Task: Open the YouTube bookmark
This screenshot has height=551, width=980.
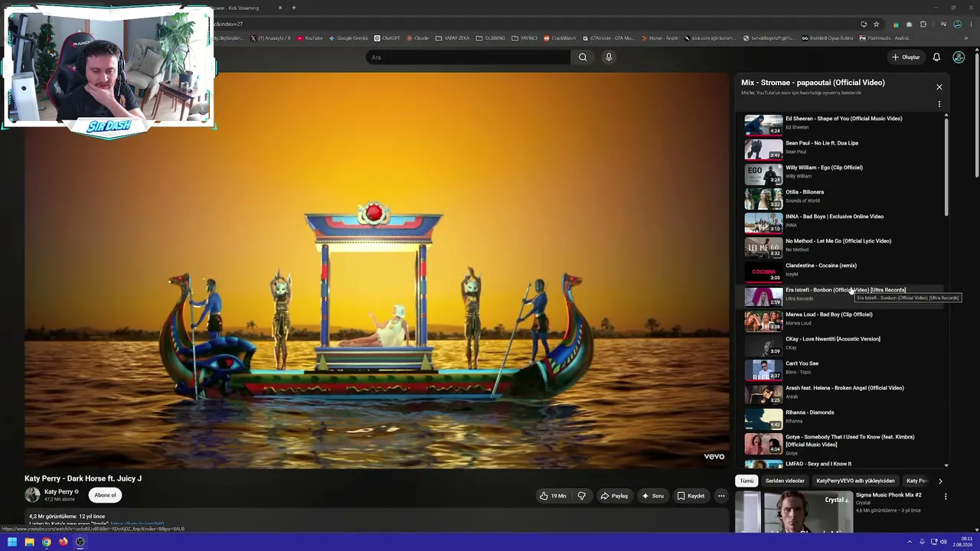Action: tap(310, 38)
